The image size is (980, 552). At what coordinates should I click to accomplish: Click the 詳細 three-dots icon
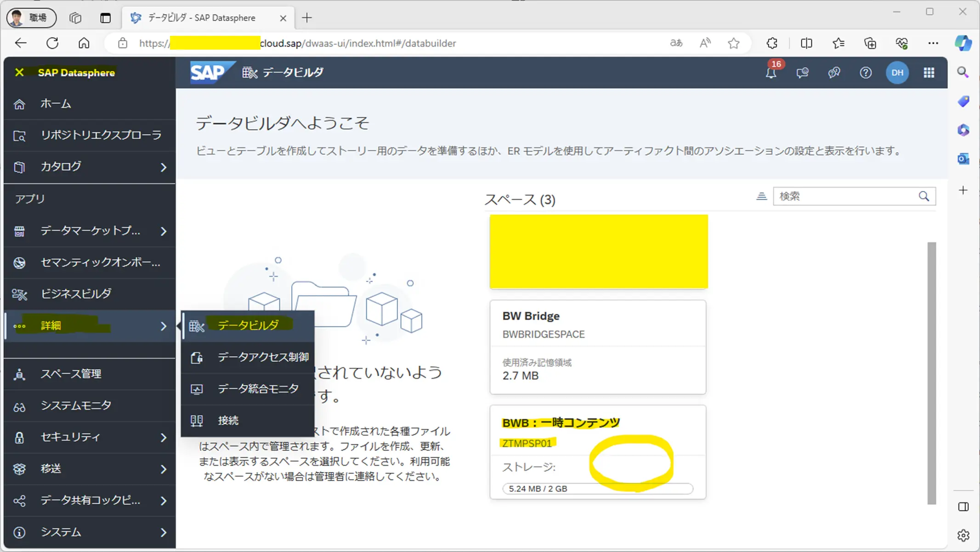click(x=19, y=326)
